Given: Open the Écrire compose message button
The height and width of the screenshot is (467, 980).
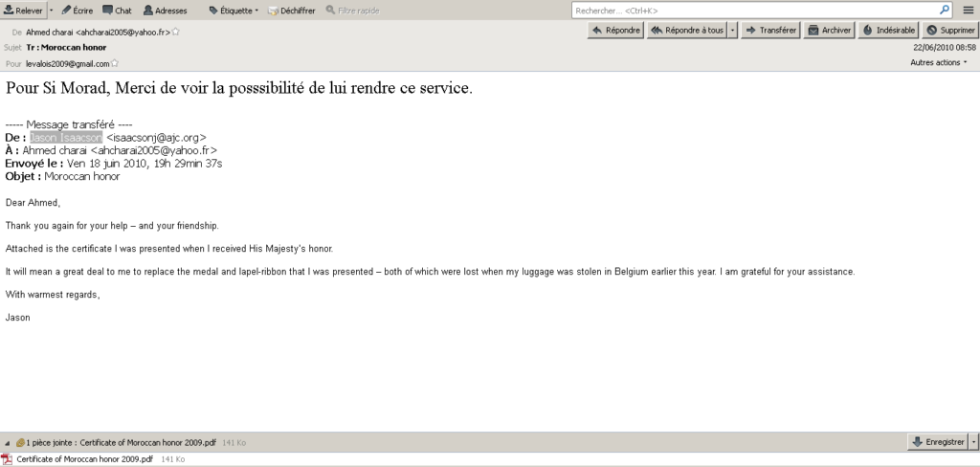Looking at the screenshot, I should click(x=77, y=10).
